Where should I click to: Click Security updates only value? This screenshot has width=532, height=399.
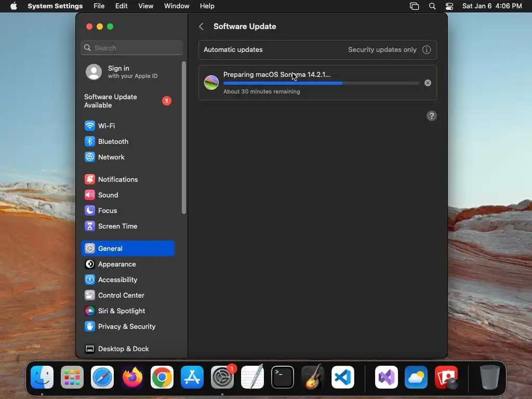382,50
